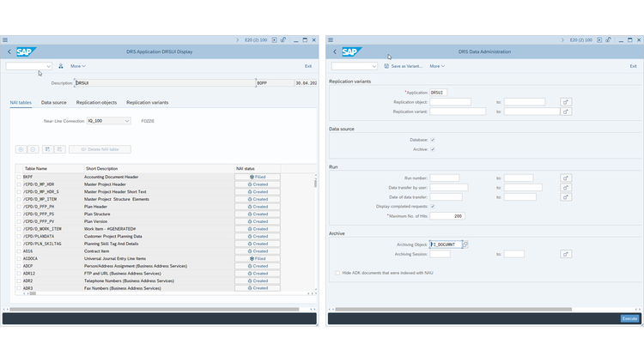The height and width of the screenshot is (362, 644).
Task: Open command field dropdown in DRS Application window
Action: (x=48, y=66)
